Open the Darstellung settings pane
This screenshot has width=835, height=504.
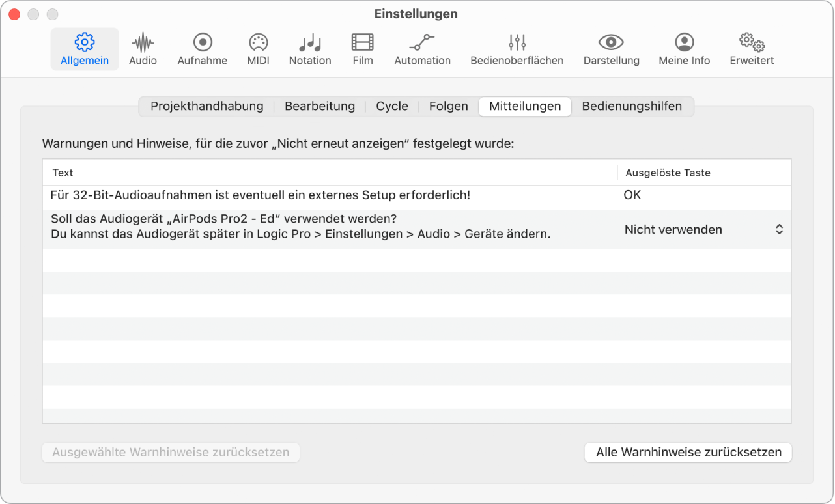tap(611, 49)
